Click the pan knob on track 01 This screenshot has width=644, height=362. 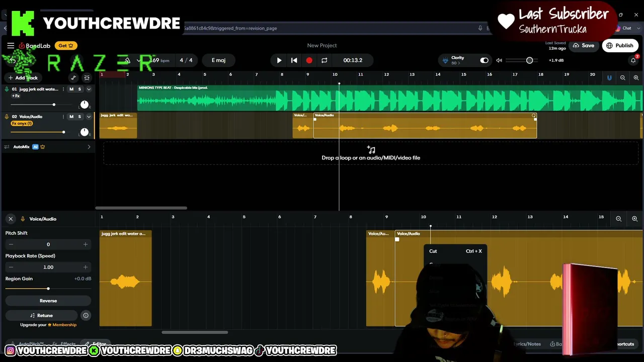[85, 105]
